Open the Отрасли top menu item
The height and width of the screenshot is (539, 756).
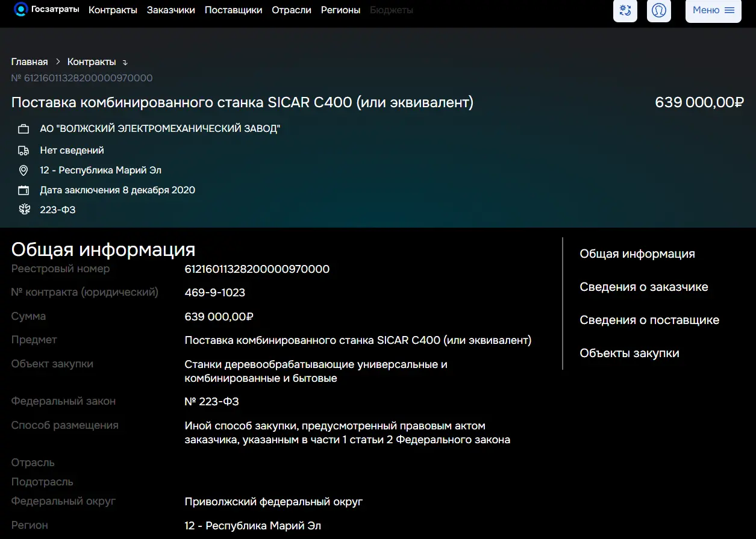[292, 10]
